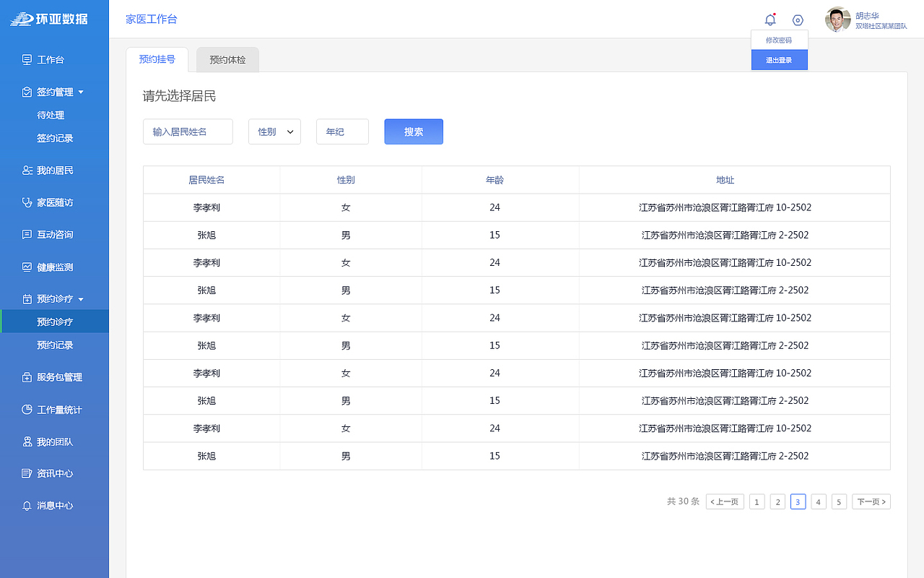This screenshot has height=578, width=924.
Task: Go to 我的居民 via its sidebar icon
Action: point(27,171)
